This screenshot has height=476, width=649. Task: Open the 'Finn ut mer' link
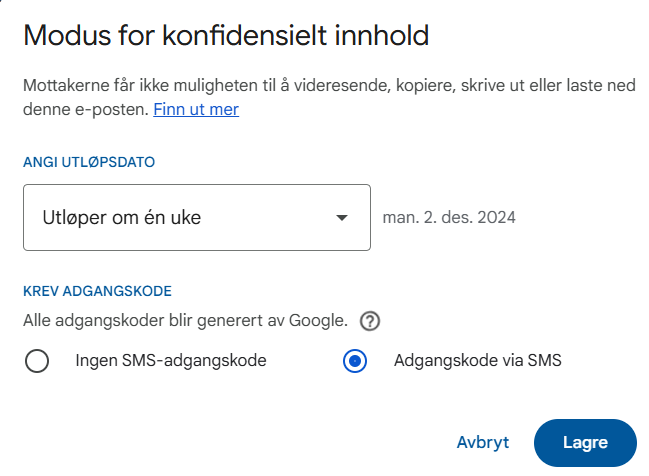(x=196, y=109)
